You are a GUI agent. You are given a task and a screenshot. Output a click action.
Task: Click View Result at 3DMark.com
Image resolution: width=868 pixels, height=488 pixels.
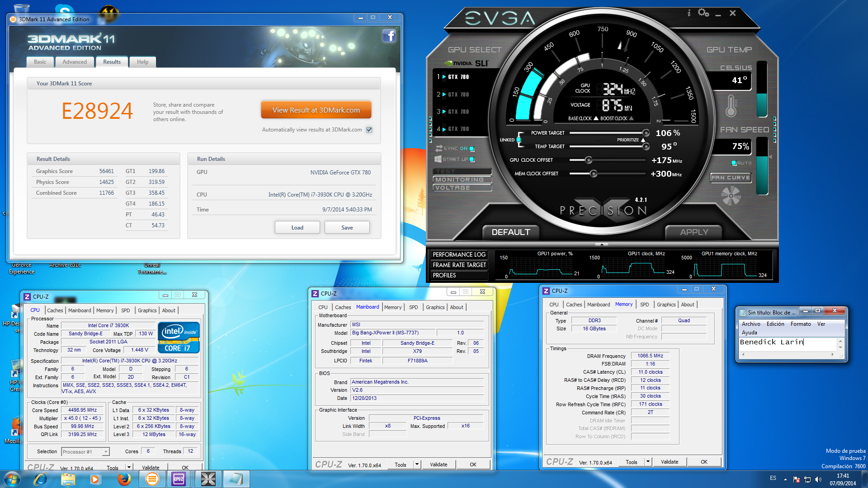pyautogui.click(x=316, y=110)
